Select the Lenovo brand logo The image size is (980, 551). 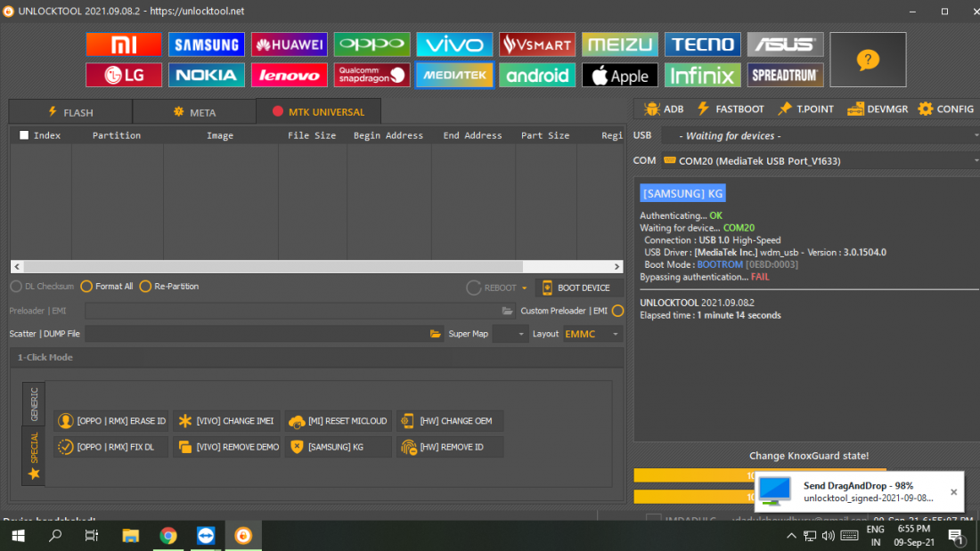tap(290, 75)
